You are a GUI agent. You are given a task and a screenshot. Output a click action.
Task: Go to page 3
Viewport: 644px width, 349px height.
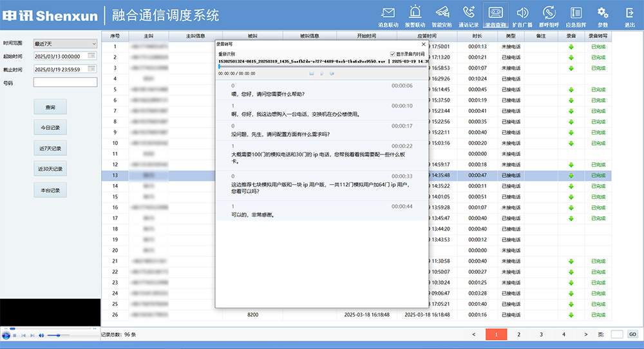[542, 334]
